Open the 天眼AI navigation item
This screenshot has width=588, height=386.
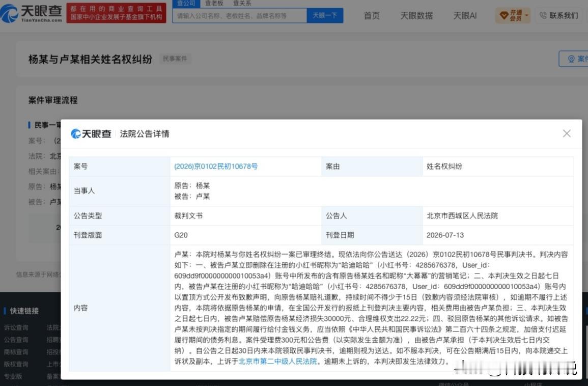pos(465,16)
